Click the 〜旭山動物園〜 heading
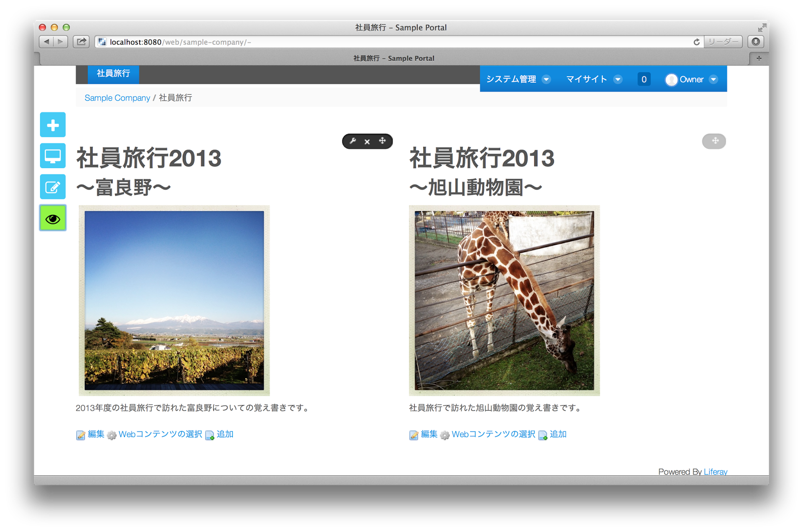The width and height of the screenshot is (803, 532). point(476,188)
